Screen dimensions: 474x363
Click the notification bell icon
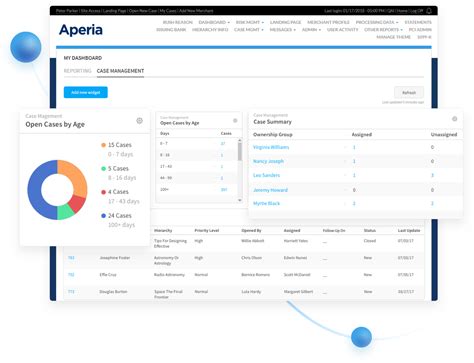[429, 11]
